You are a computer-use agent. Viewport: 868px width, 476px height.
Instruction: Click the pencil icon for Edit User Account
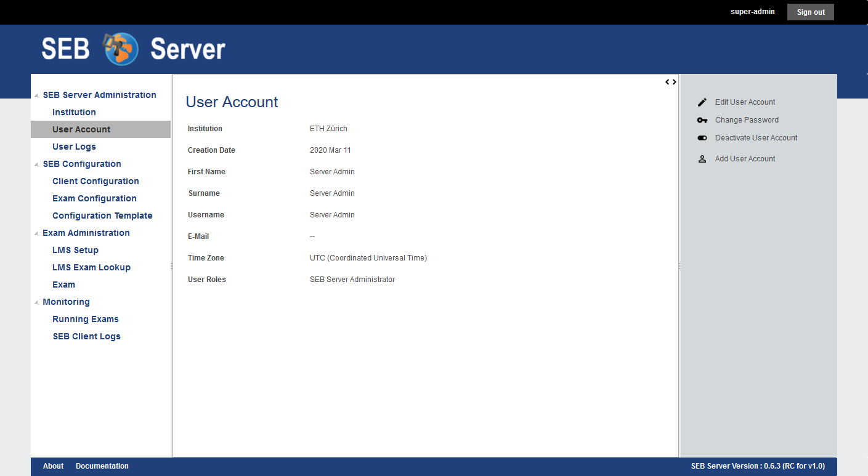click(x=702, y=102)
